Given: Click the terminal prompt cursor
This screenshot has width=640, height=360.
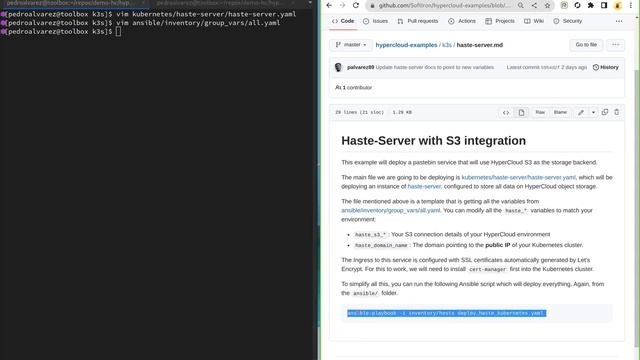Looking at the screenshot, I should coord(118,32).
